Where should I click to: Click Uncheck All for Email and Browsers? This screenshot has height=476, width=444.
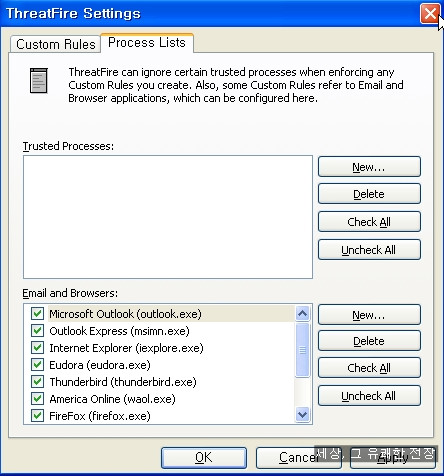click(369, 396)
